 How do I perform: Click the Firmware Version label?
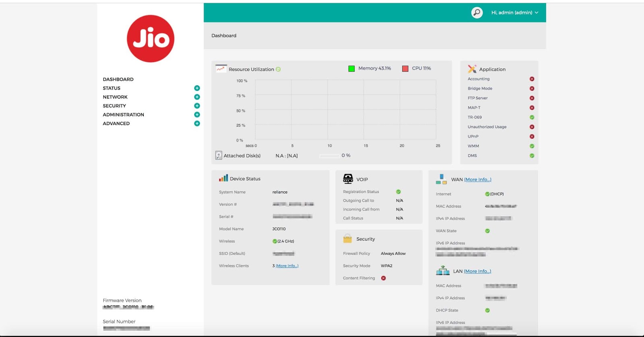(122, 300)
